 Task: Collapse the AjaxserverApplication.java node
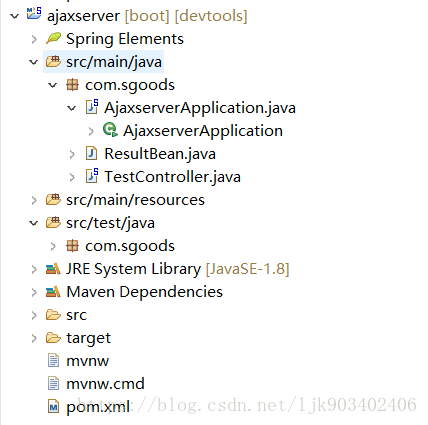72,108
